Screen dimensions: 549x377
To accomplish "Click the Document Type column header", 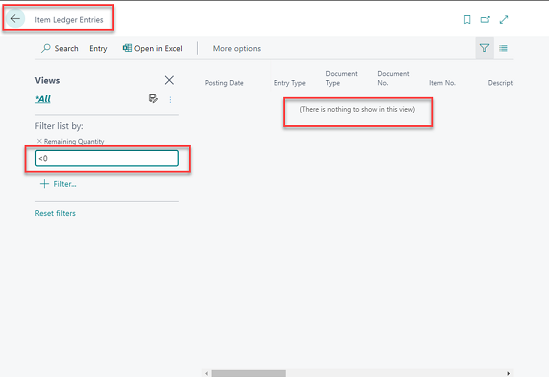I will coord(341,78).
